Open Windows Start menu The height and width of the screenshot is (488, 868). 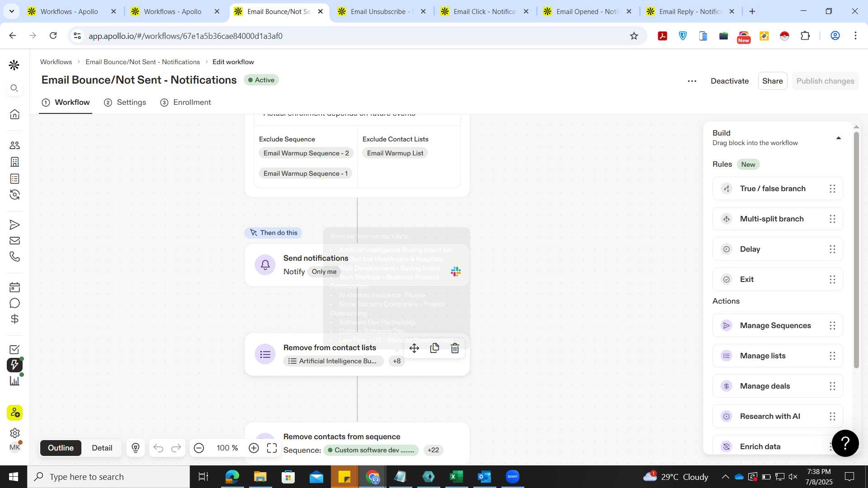[14, 477]
